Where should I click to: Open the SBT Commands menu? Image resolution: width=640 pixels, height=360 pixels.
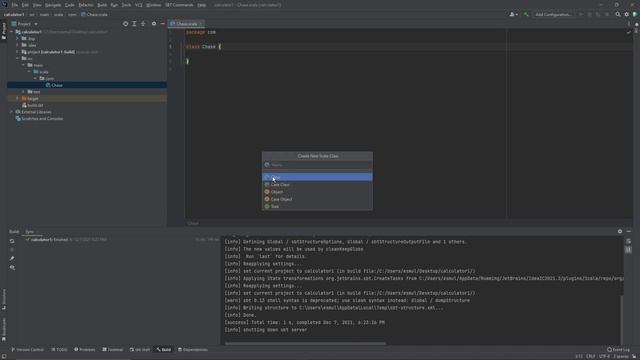[x=179, y=5]
